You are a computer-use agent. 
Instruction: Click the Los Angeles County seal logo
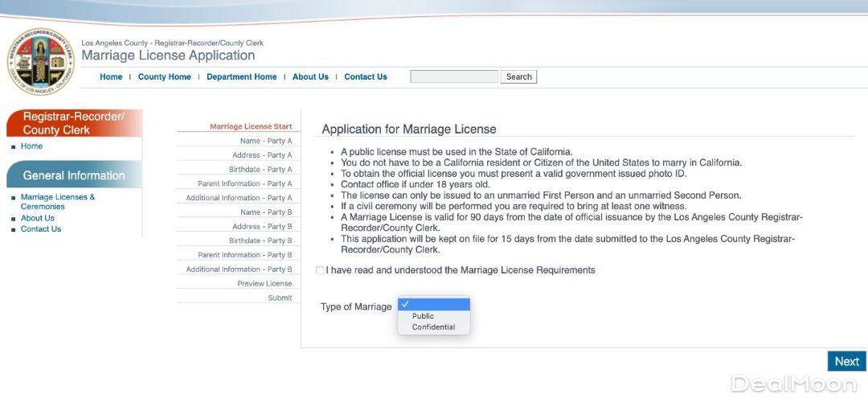click(40, 61)
